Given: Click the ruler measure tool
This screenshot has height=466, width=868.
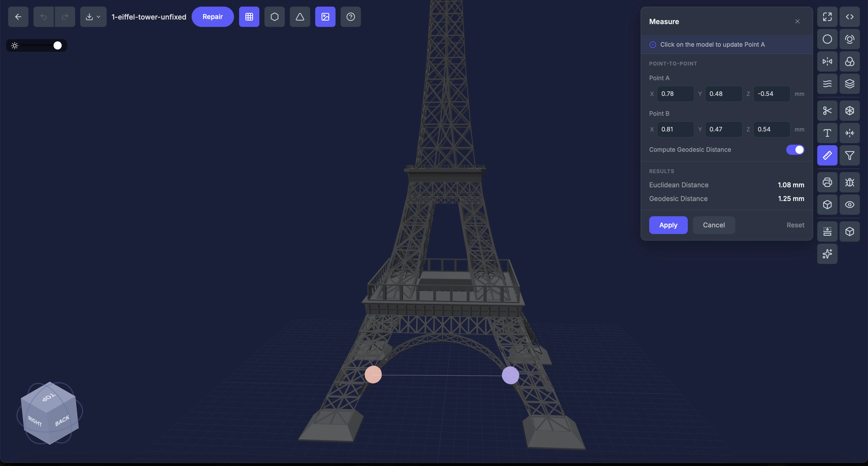Looking at the screenshot, I should [x=827, y=155].
